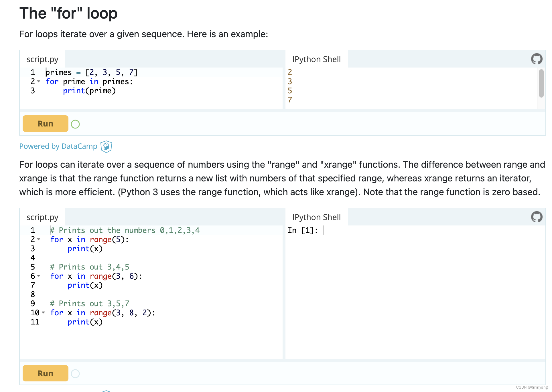
Task: Run the primes for-loop script
Action: tap(45, 124)
